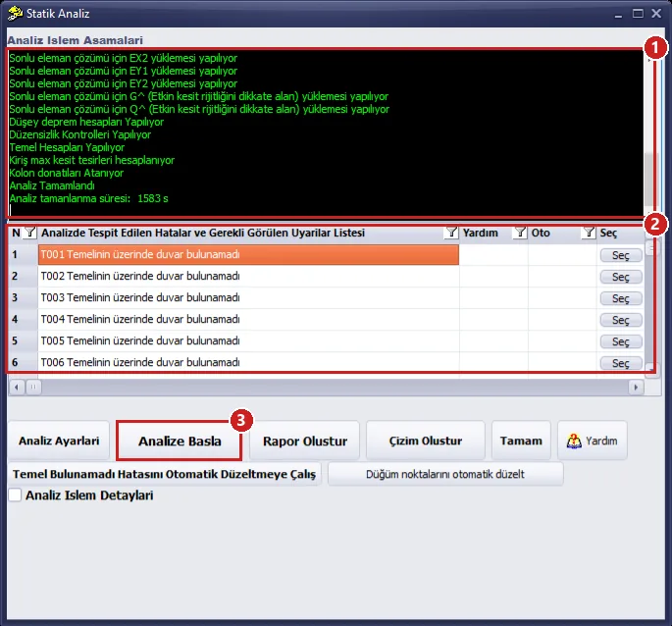Select row T001 Temelinin üzerinde duvar bulunamadı
Screen dimensions: 672x626
tap(248, 255)
